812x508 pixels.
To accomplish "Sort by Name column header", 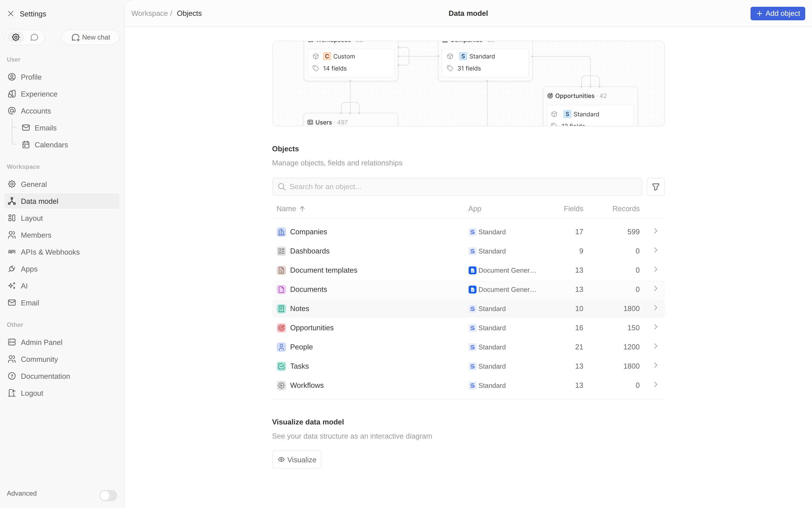I will pyautogui.click(x=291, y=209).
